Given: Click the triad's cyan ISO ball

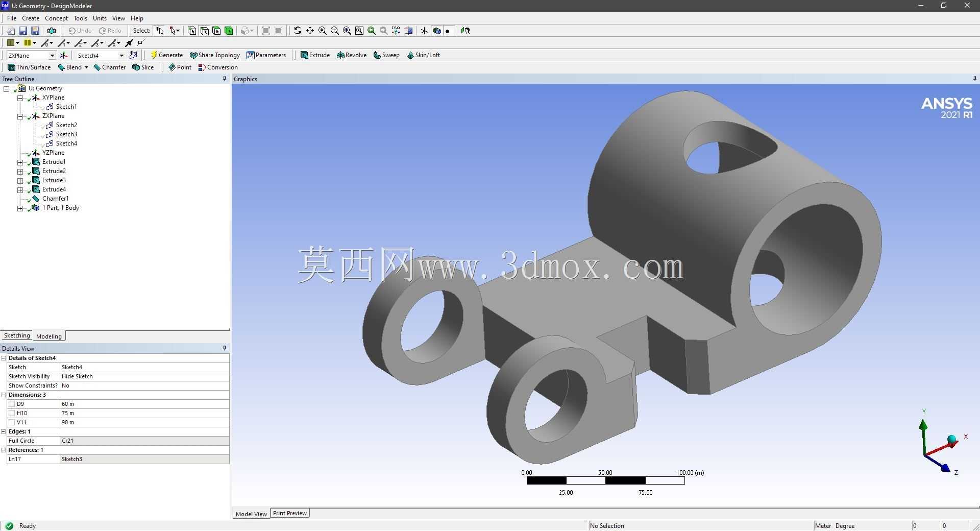Looking at the screenshot, I should pyautogui.click(x=951, y=440).
